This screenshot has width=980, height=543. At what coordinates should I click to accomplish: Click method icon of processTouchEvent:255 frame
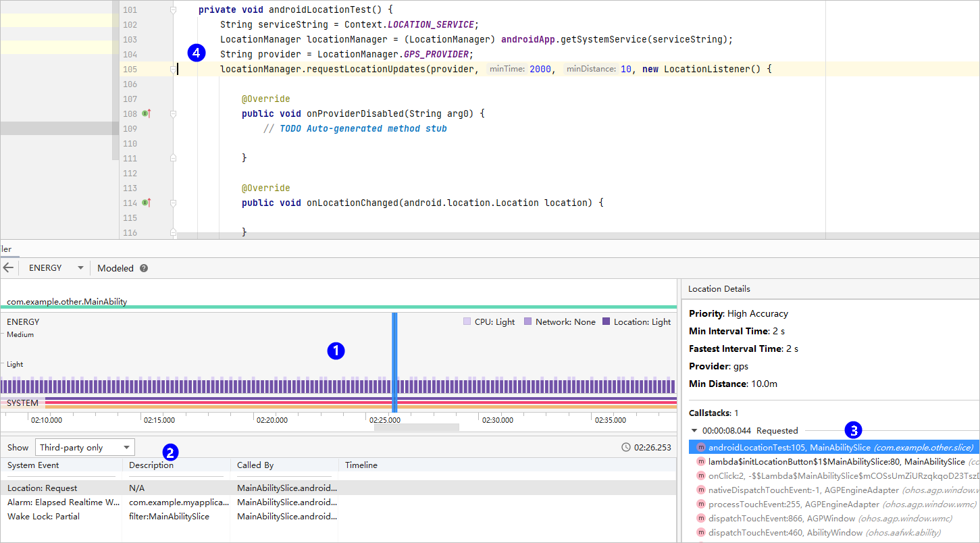tap(701, 505)
